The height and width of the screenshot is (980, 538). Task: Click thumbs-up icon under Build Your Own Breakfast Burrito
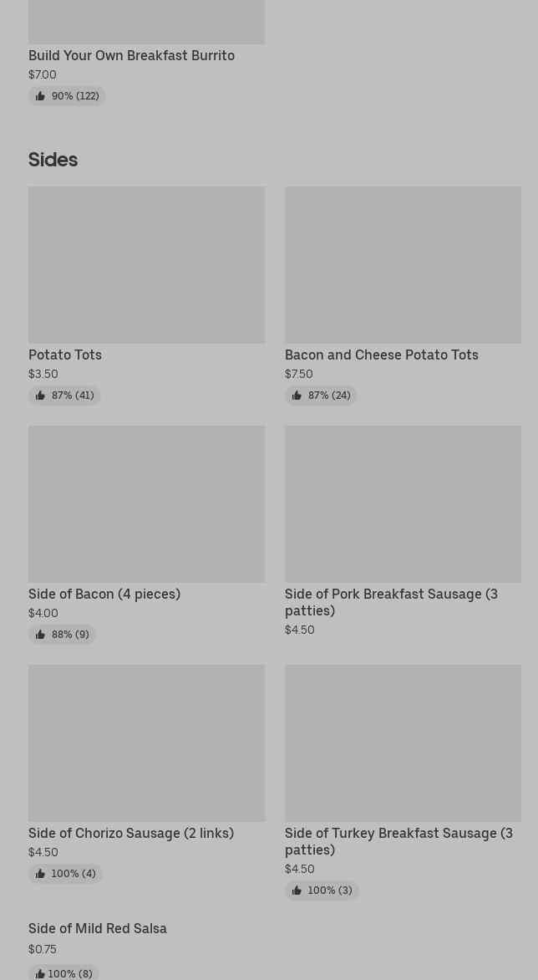40,96
